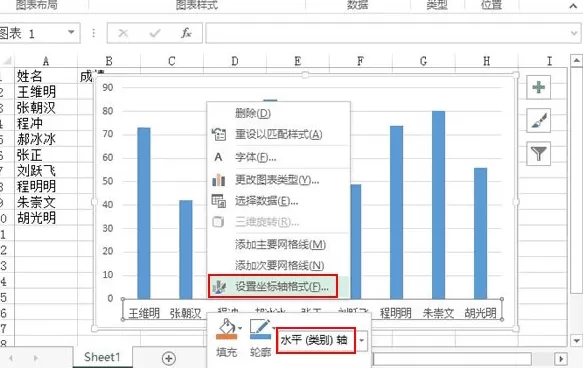Open the Chart Filters funnel icon
The height and width of the screenshot is (368, 583).
[x=538, y=153]
